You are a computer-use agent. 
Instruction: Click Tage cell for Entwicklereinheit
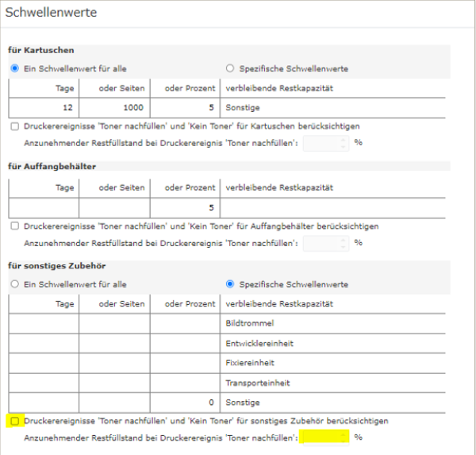[44, 344]
